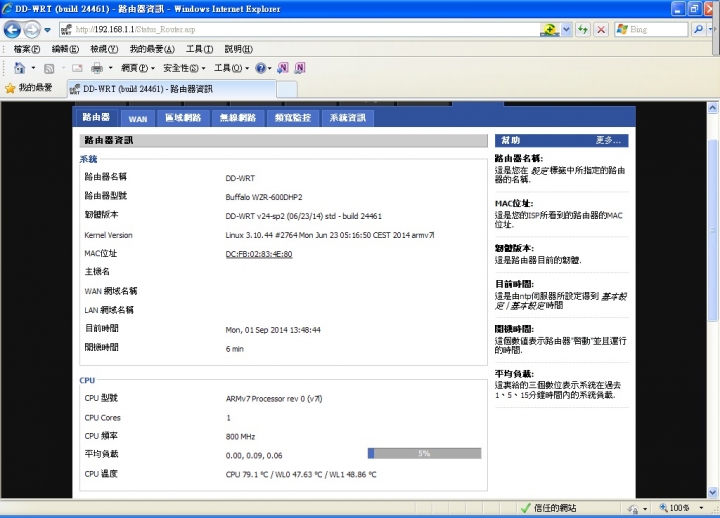Screen dimensions: 720x518
Task: Click the 800 MHz CPU frequency value
Action: (x=240, y=437)
